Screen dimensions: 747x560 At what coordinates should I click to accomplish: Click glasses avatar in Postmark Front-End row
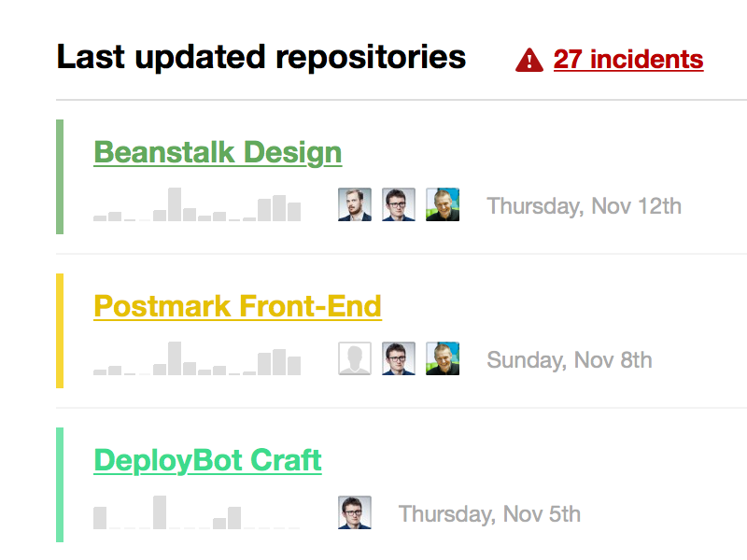click(399, 358)
